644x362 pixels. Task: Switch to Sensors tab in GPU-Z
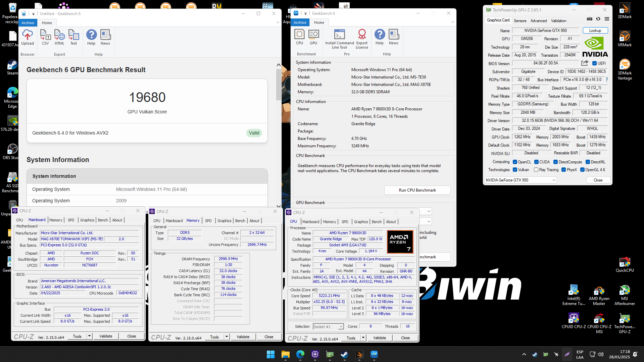pyautogui.click(x=520, y=20)
